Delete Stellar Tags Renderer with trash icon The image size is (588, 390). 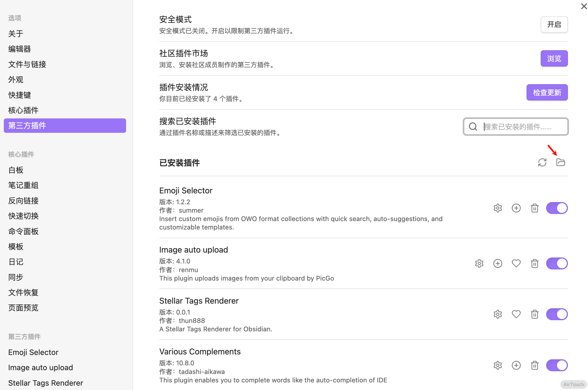(x=534, y=314)
